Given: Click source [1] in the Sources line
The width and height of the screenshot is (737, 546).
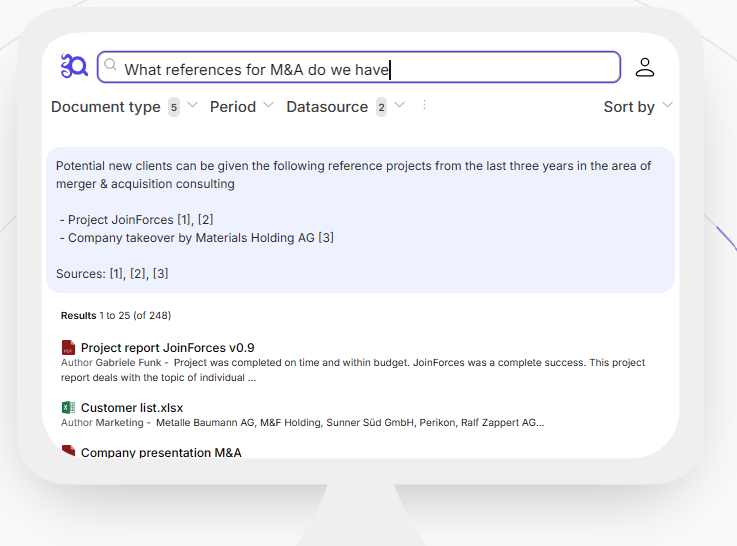Looking at the screenshot, I should click(117, 273).
